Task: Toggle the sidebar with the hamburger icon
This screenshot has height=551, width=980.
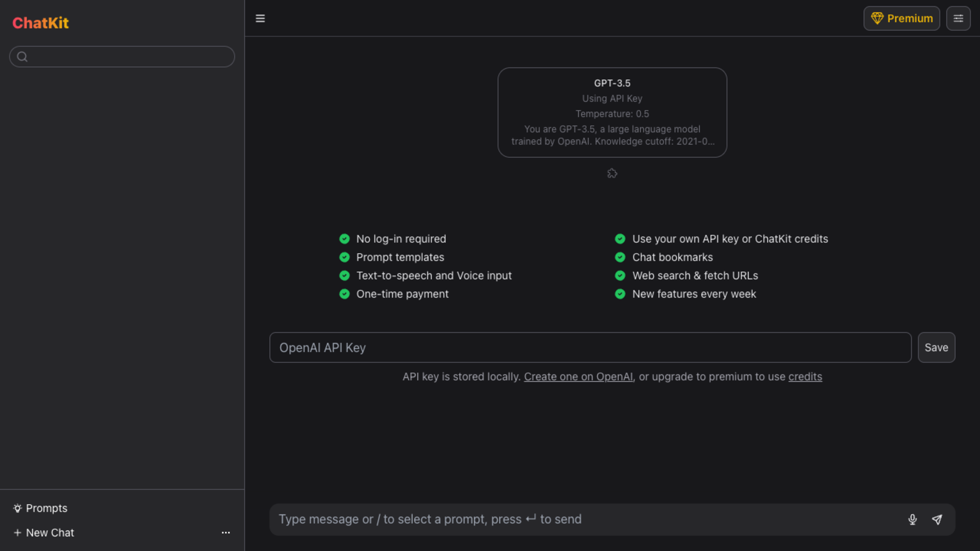Action: [x=260, y=18]
